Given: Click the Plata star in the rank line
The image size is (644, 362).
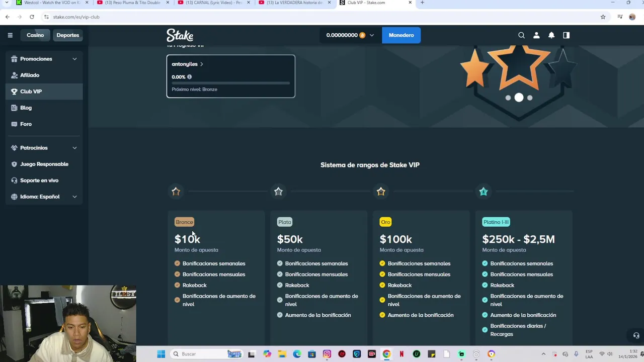Looking at the screenshot, I should (278, 192).
